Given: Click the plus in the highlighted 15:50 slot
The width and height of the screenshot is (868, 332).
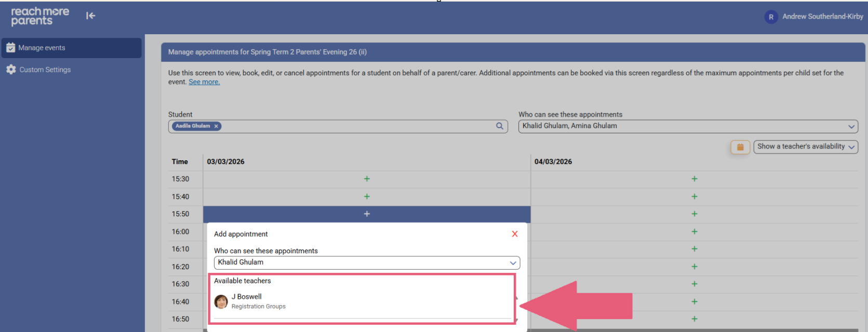Looking at the screenshot, I should [x=367, y=214].
